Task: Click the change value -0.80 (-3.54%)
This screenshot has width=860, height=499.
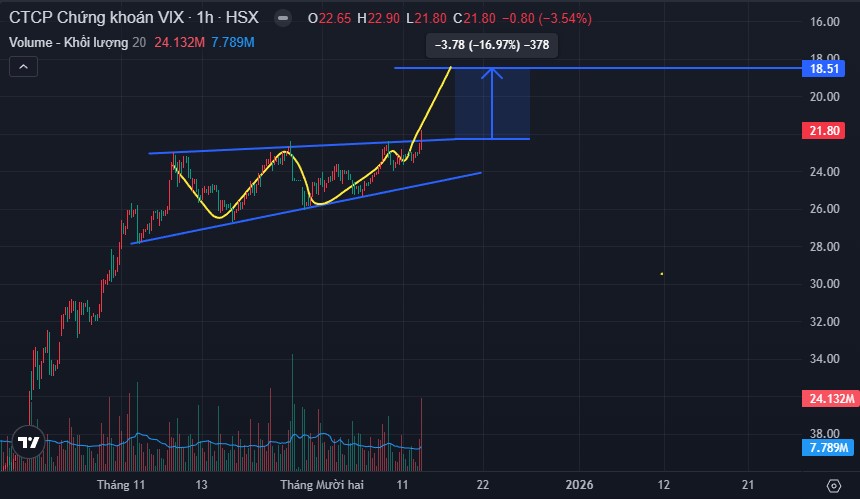Action: tap(547, 18)
